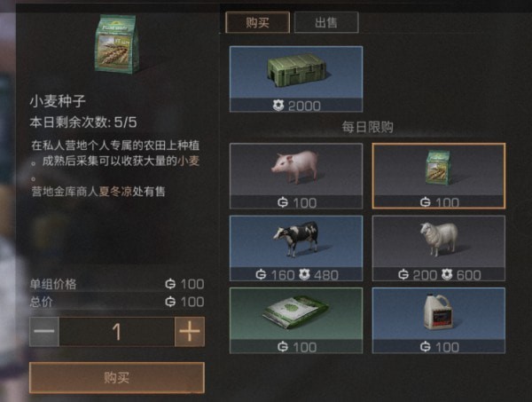Select the white plastic jug item
This screenshot has height=402, width=532.
439,320
